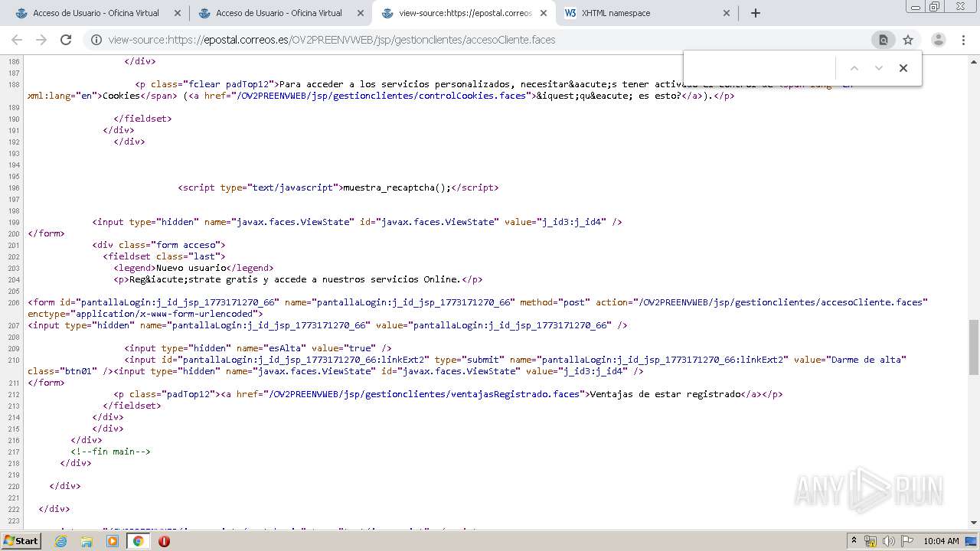The width and height of the screenshot is (980, 551).
Task: Open the accesoCliente.faces action link
Action: 781,302
